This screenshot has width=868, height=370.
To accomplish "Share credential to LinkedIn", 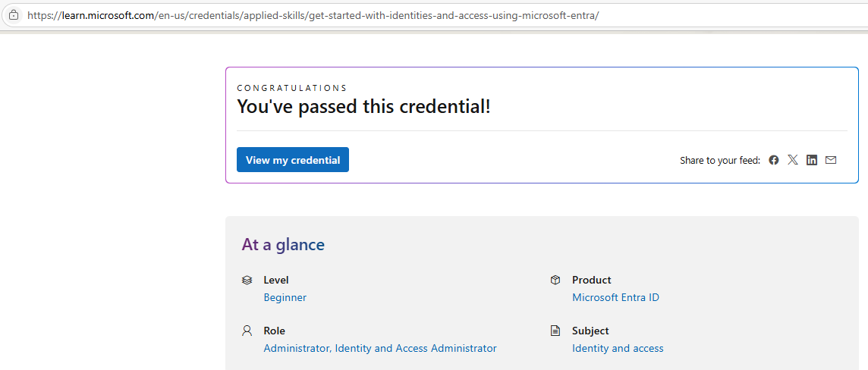I will coord(812,160).
